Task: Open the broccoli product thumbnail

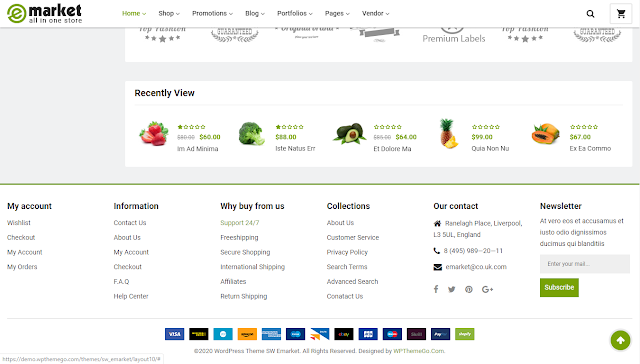Action: [251, 133]
